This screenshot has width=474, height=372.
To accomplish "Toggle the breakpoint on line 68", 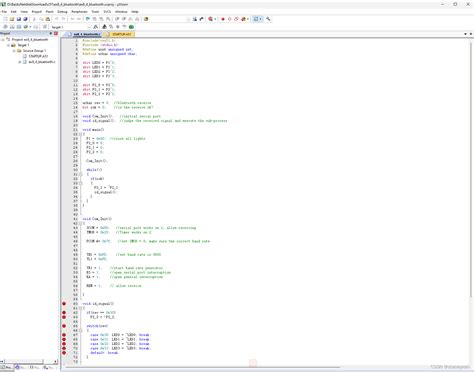I will 64,339.
